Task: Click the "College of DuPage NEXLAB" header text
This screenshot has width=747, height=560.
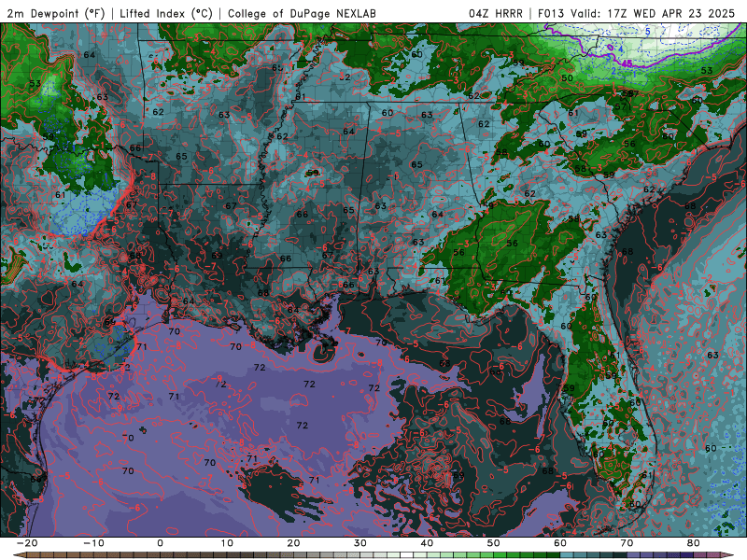Action: [302, 13]
